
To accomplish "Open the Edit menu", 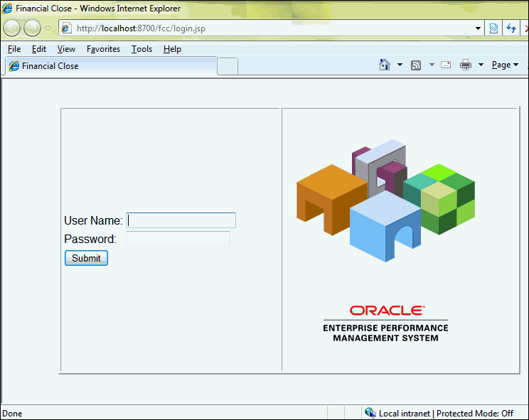I will pyautogui.click(x=39, y=49).
